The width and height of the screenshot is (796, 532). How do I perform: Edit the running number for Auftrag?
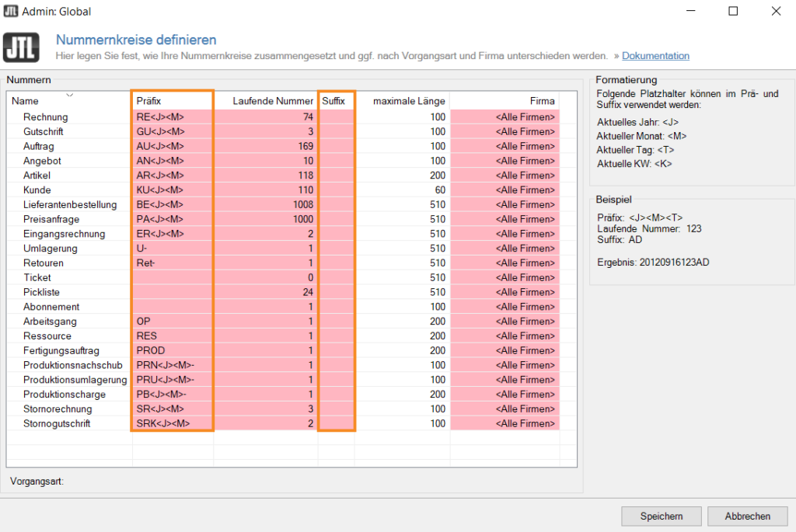click(x=264, y=146)
